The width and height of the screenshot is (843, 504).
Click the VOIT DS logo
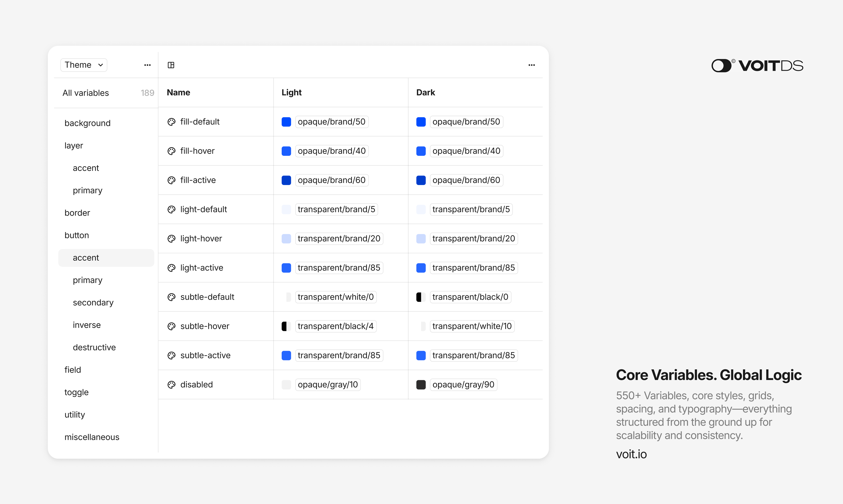click(757, 65)
